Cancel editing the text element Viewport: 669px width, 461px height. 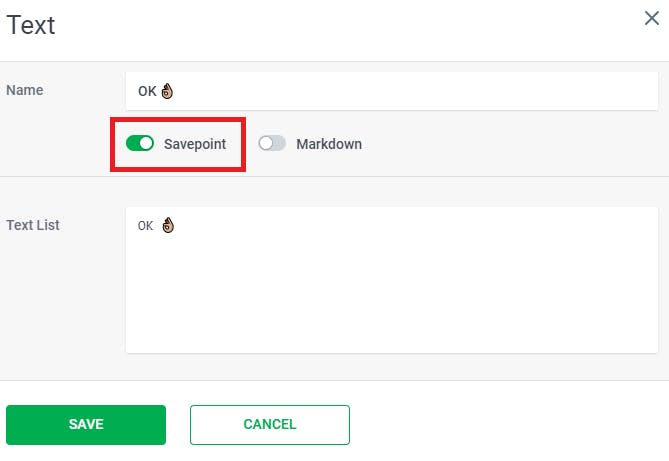(270, 425)
